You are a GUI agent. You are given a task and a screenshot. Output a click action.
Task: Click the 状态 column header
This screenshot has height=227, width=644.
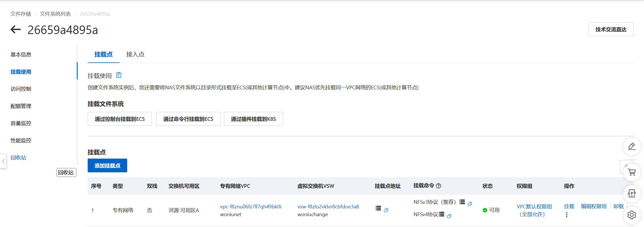488,186
